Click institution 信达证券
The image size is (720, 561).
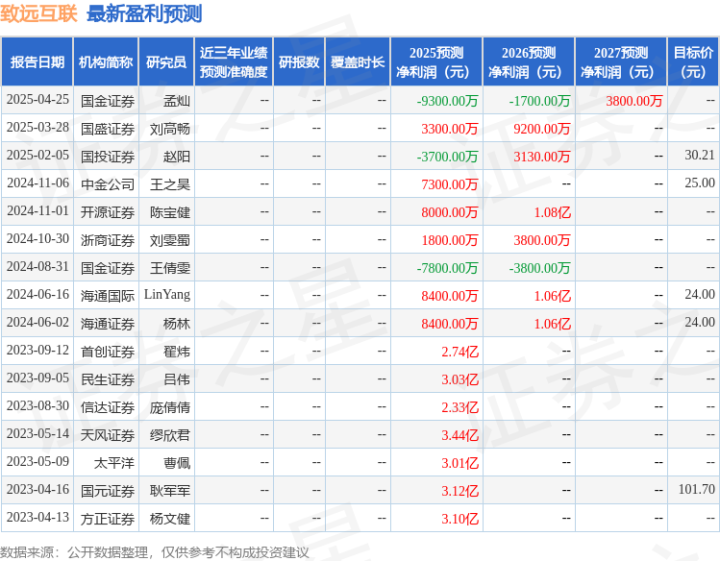pyautogui.click(x=107, y=407)
